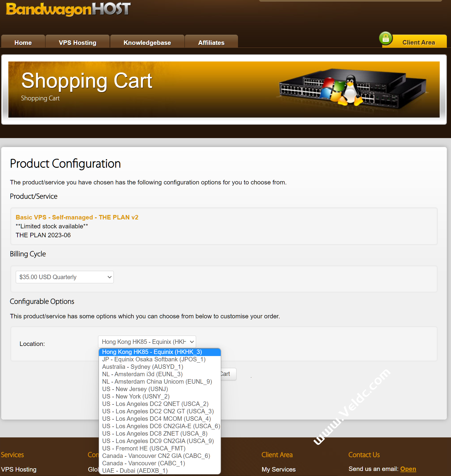This screenshot has width=451, height=476.
Task: Click the Open email link
Action: click(x=408, y=469)
